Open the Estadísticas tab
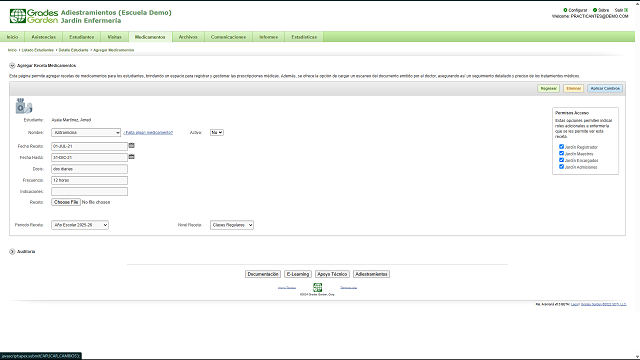640x360 pixels. (x=304, y=37)
